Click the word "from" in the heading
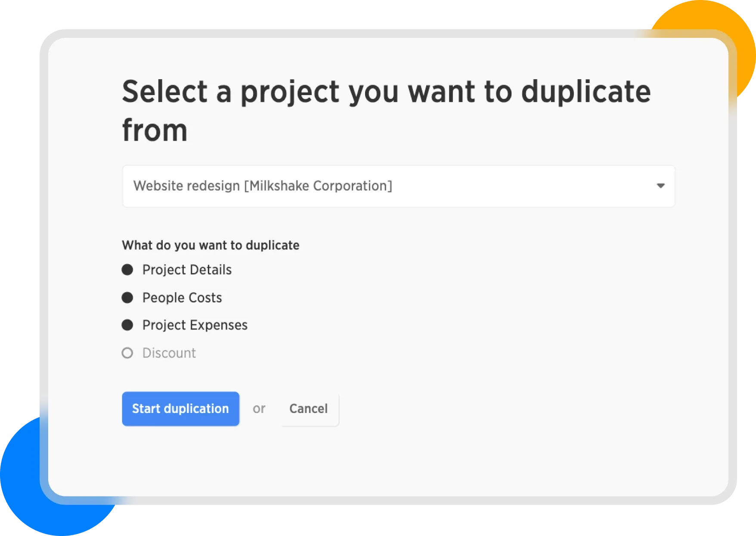Screen dimensions: 756x536 click(x=155, y=130)
